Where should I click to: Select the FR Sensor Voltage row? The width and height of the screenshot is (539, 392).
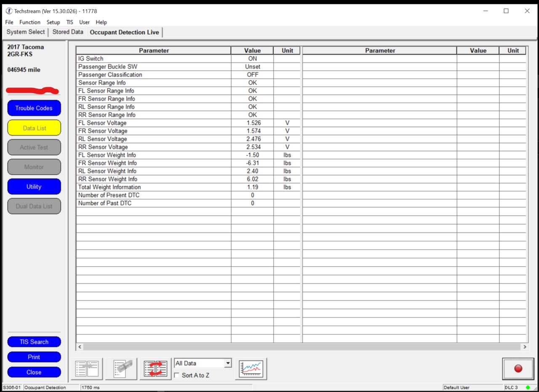pyautogui.click(x=188, y=131)
